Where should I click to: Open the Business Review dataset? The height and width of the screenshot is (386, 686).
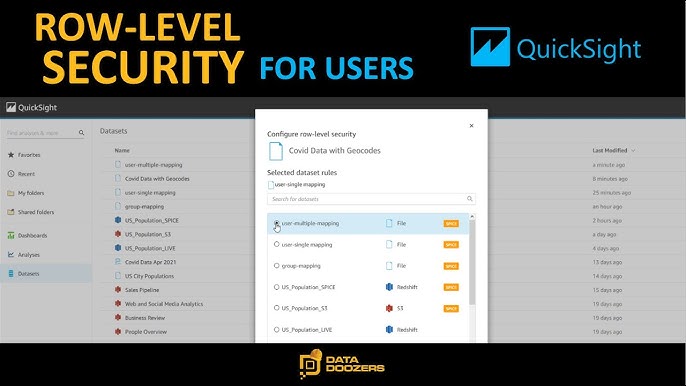pos(145,318)
